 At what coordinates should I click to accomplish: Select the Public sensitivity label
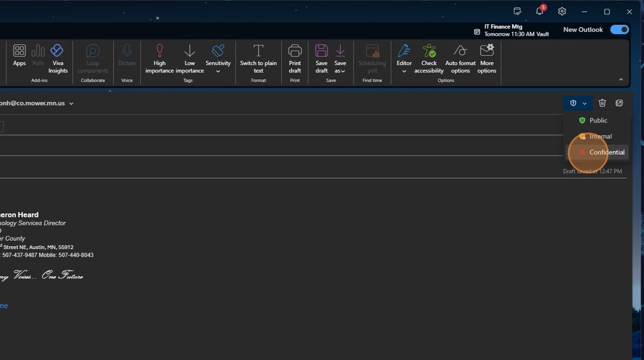[597, 120]
